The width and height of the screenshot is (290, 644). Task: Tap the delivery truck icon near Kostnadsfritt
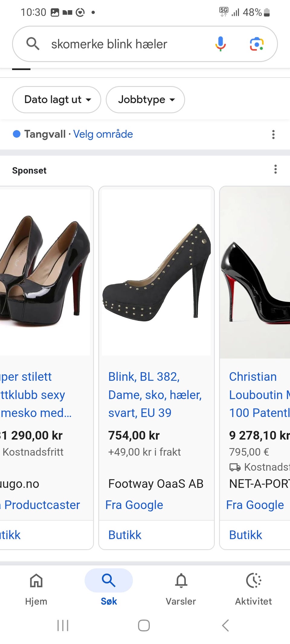click(235, 467)
